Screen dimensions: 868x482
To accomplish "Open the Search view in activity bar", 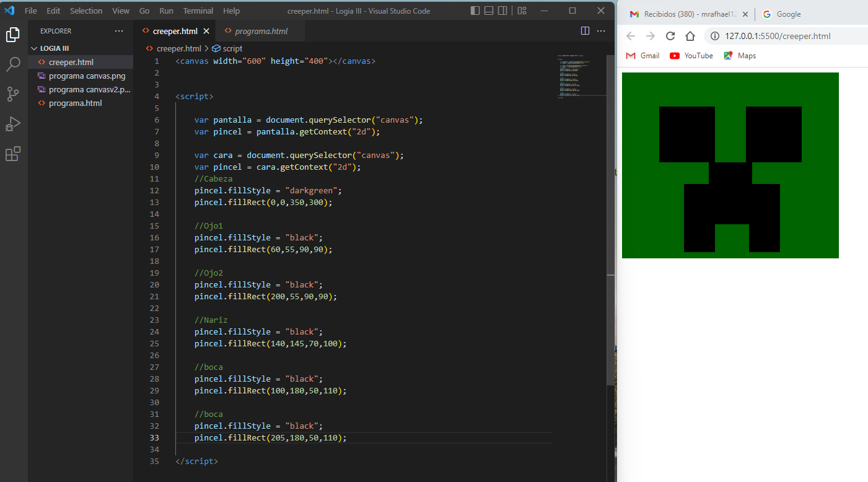I will pos(13,64).
